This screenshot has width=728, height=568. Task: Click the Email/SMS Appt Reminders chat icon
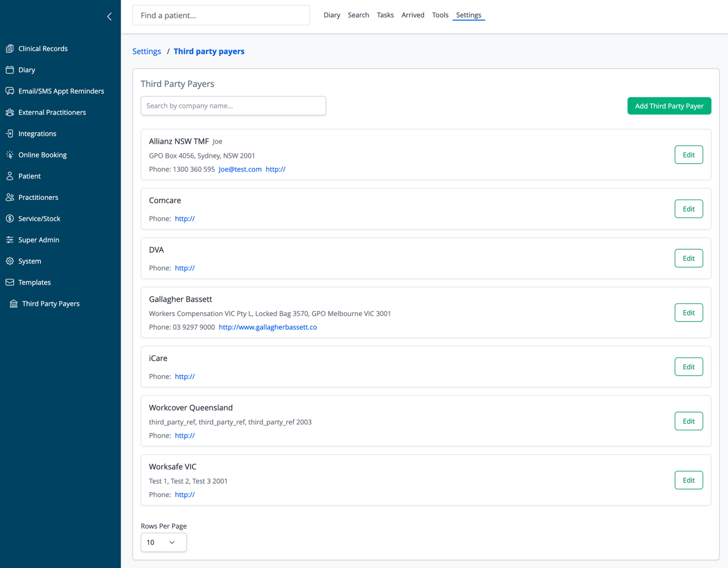(x=10, y=91)
